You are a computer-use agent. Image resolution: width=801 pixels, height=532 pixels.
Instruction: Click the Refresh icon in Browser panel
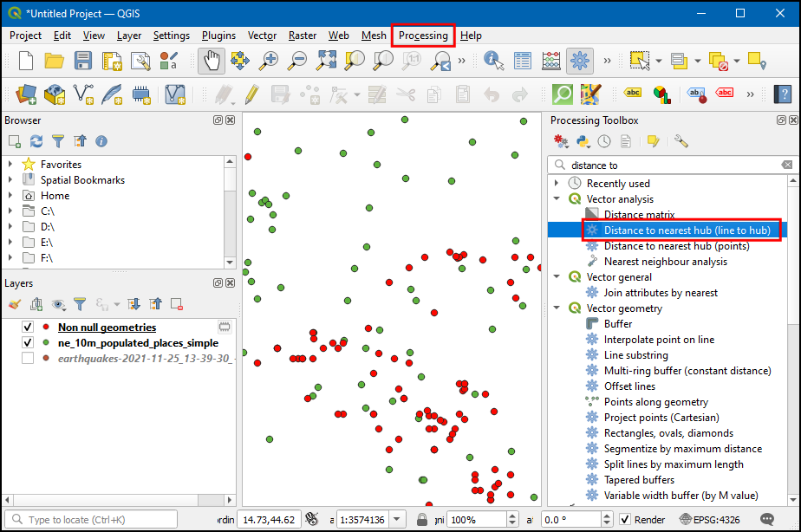36,140
